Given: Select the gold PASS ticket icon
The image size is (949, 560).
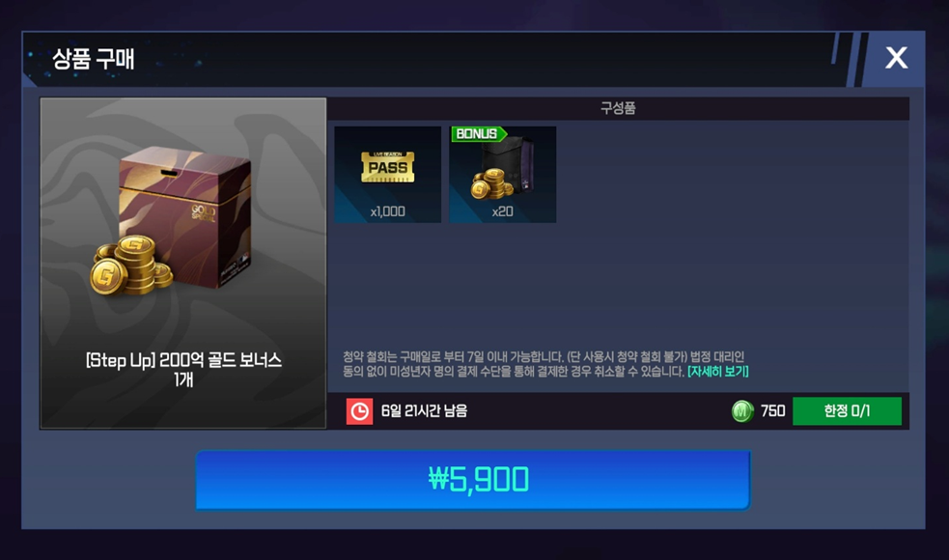Looking at the screenshot, I should pyautogui.click(x=388, y=167).
